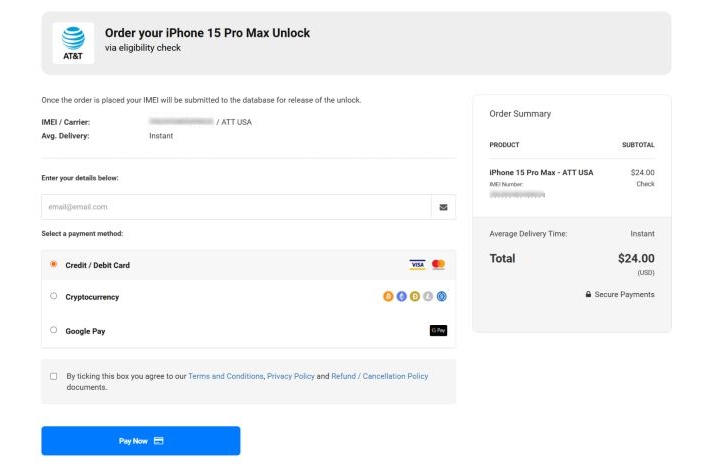Click the AT&T logo icon
This screenshot has width=713, height=469.
73,43
